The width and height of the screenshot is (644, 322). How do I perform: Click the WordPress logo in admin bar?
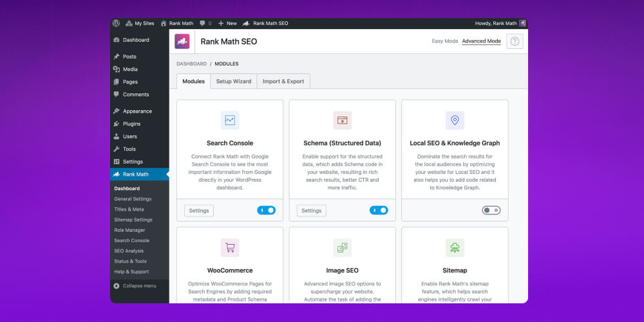(117, 23)
